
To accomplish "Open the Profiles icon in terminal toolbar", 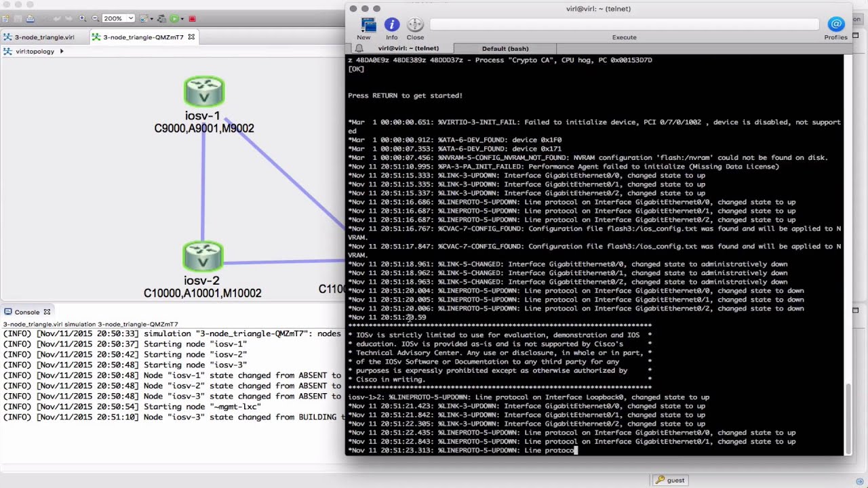I will point(836,24).
